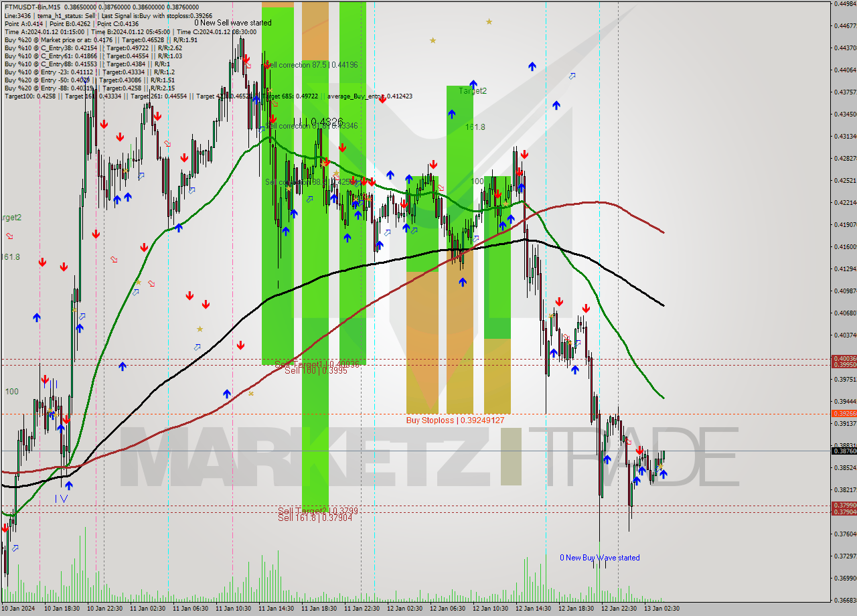
Task: Click the 0.44984 price axis label
Action: [845, 3]
